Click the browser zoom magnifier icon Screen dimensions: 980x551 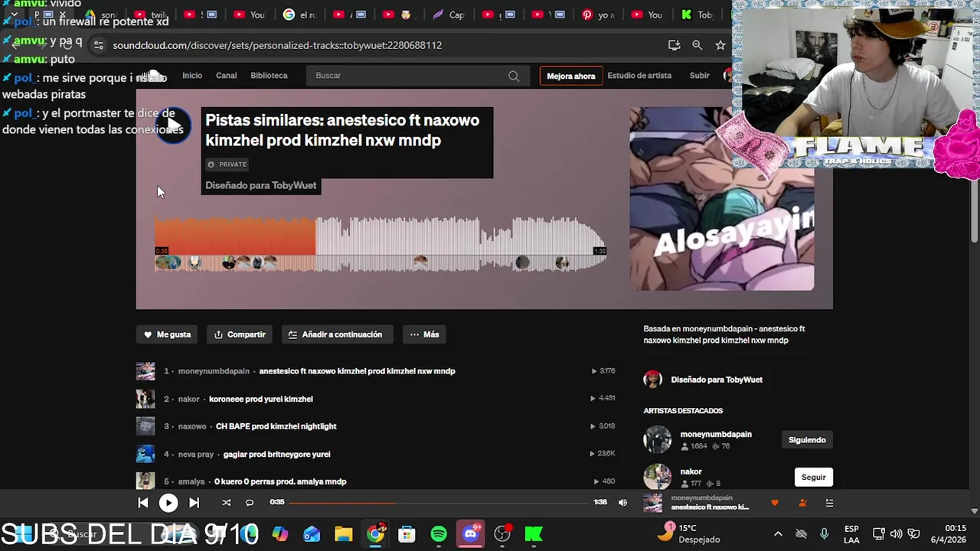[697, 45]
